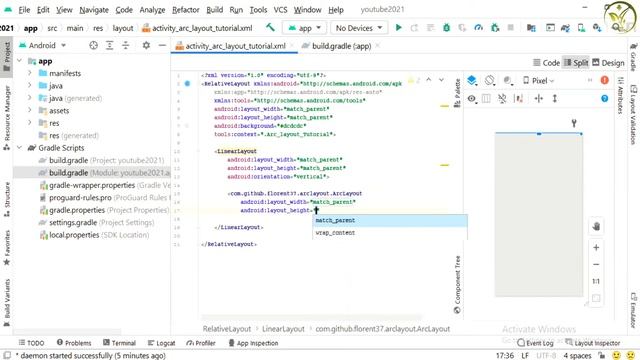Zoom out the layout preview with minus
The height and width of the screenshot is (360, 640).
click(596, 264)
